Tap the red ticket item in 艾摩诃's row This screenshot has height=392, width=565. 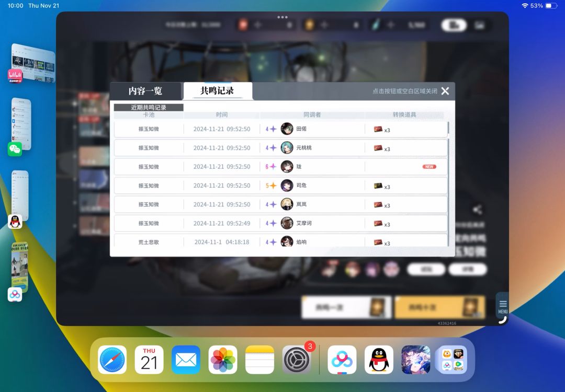point(378,224)
